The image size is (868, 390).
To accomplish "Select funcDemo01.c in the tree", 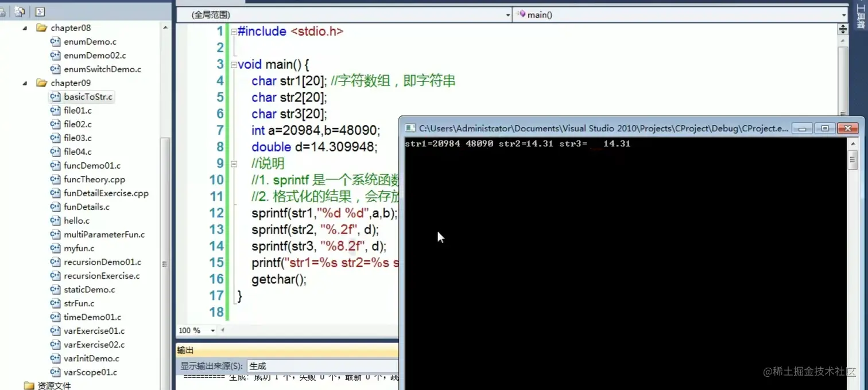I will pyautogui.click(x=92, y=165).
